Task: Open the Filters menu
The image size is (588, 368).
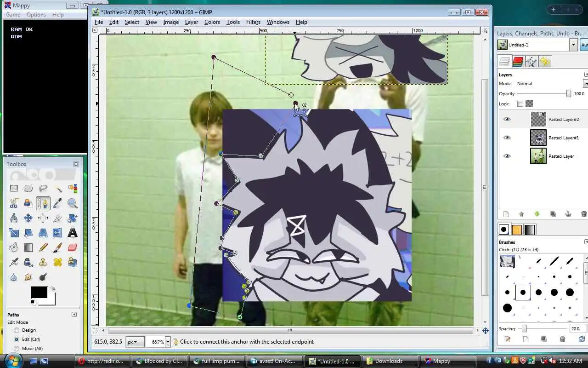Action: (253, 22)
